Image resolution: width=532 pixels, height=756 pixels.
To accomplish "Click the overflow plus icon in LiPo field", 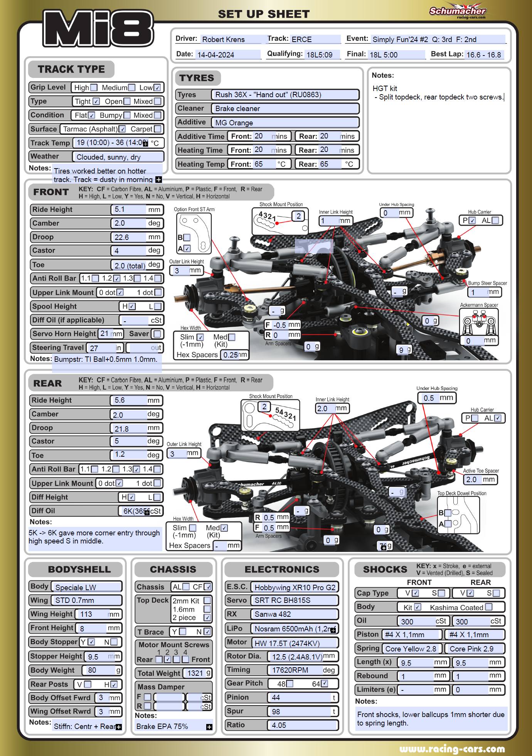I will click(333, 630).
